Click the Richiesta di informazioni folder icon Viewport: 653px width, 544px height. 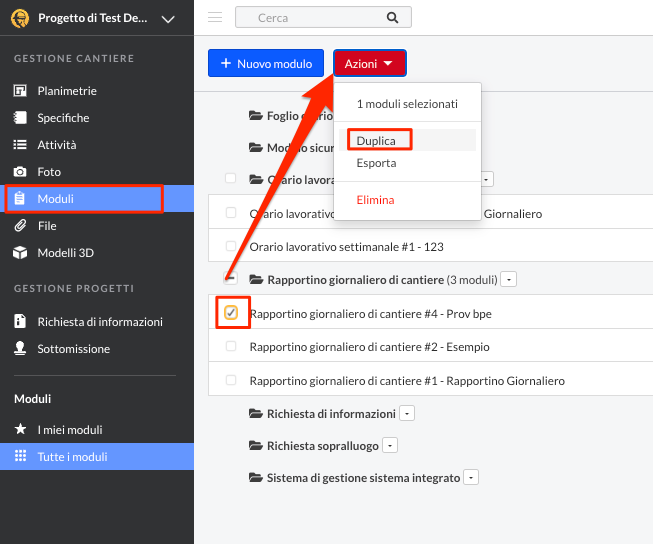pyautogui.click(x=256, y=413)
